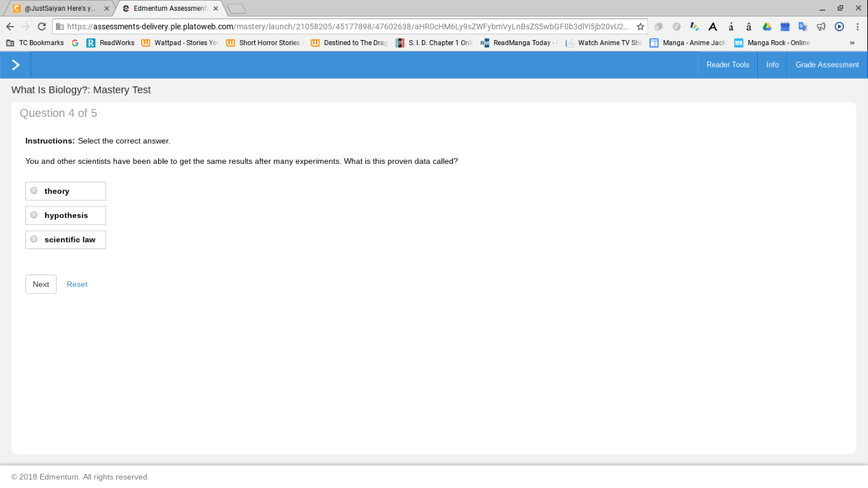Viewport: 868px width, 488px height.
Task: Open the Google Drive extension icon
Action: (767, 27)
